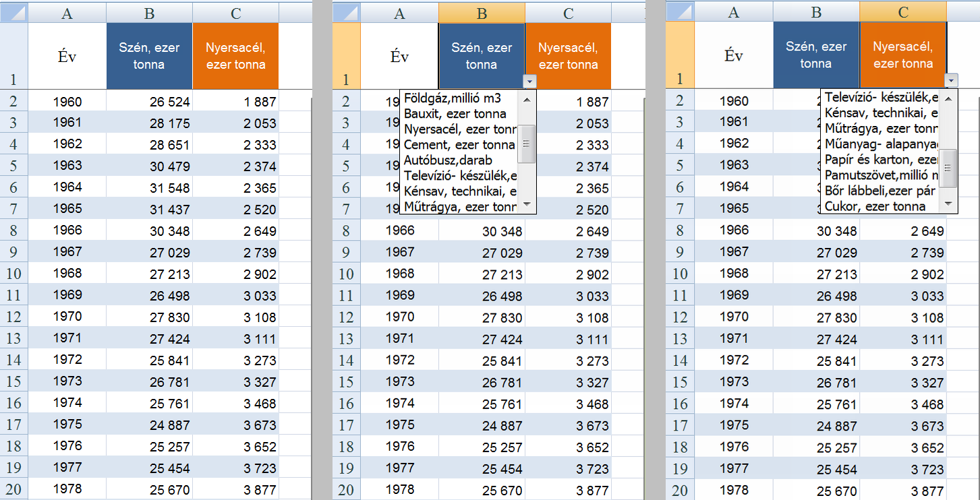Click cell '1 887' in left spreadsheet
The image size is (980, 500).
click(x=235, y=102)
